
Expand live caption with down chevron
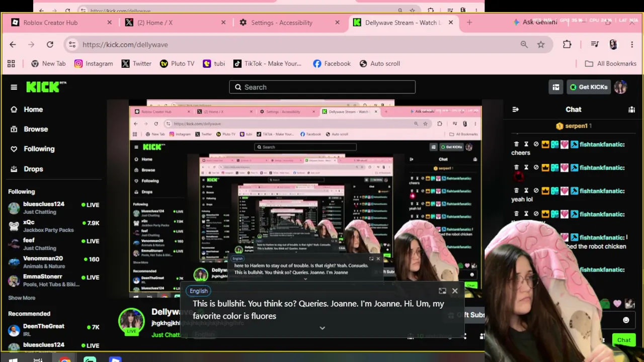pyautogui.click(x=322, y=328)
